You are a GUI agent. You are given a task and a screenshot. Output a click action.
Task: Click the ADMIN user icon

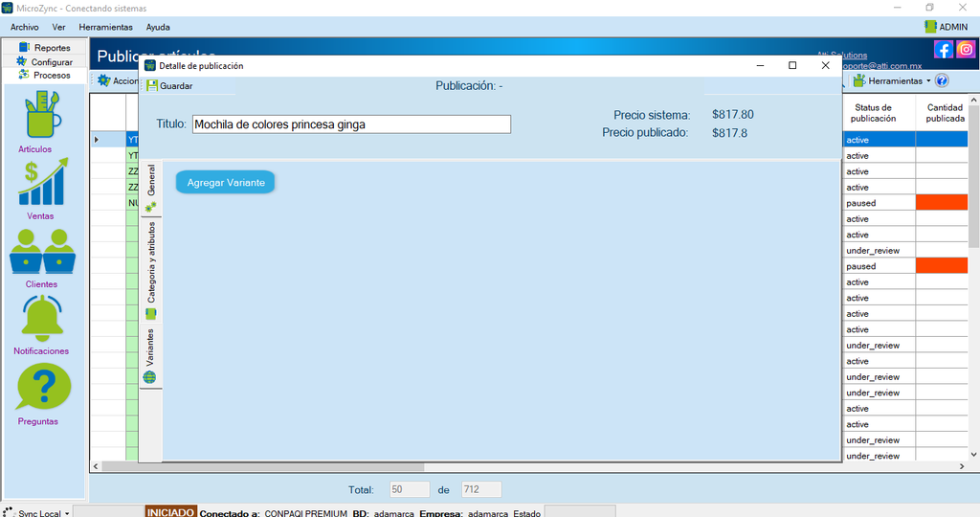(930, 26)
